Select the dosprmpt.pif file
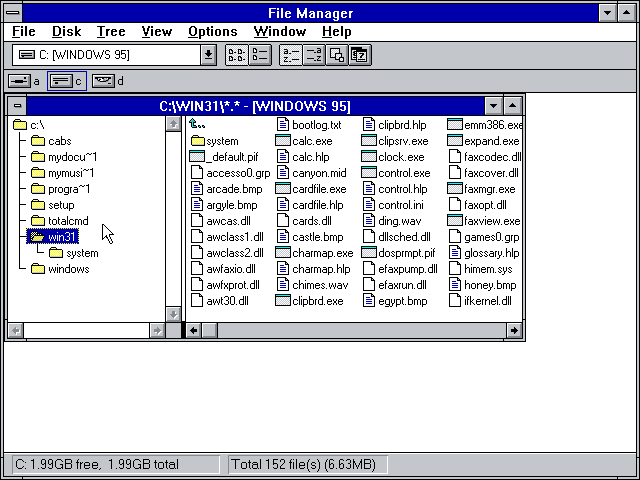 coord(399,253)
